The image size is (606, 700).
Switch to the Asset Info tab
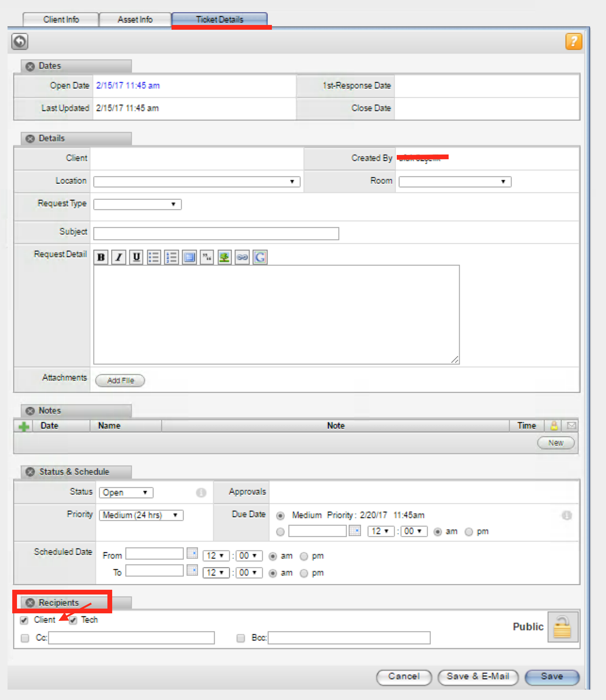coord(134,19)
